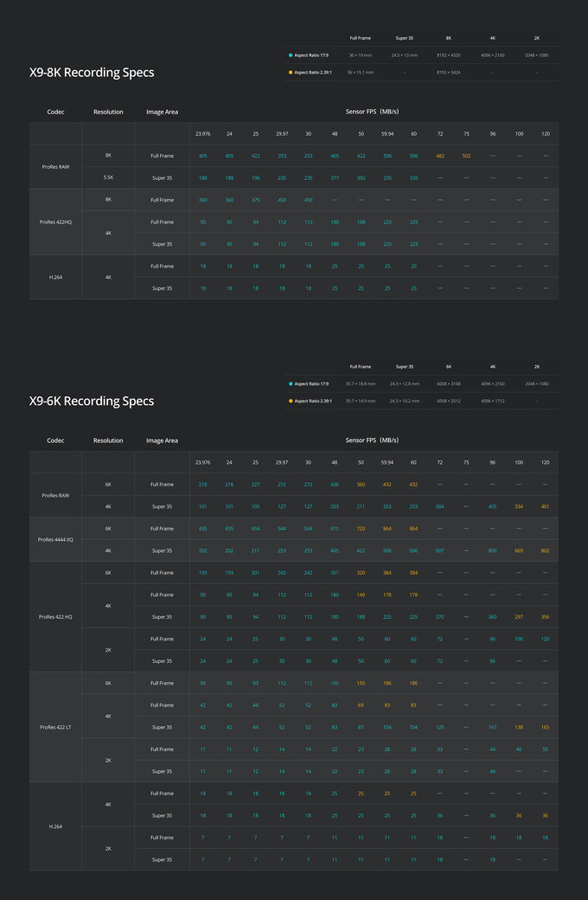Click the 'X9-8K Recording Specs' heading
Viewport: 588px width, 900px height.
click(x=92, y=73)
